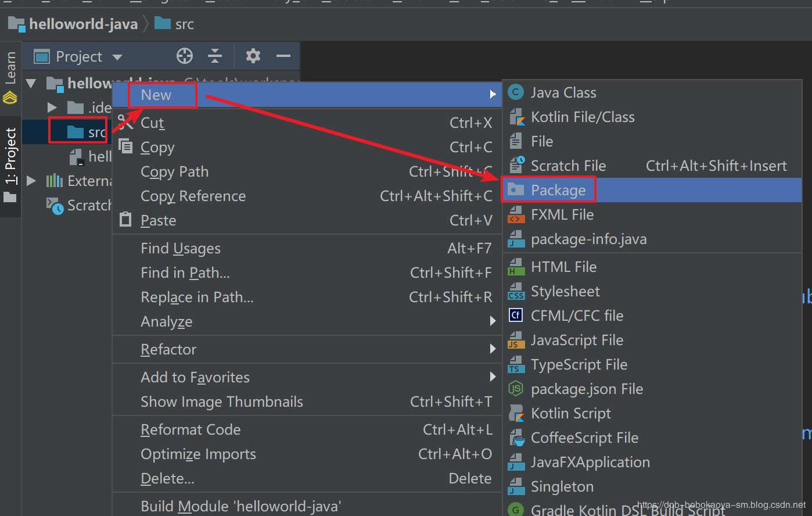Click the scissors icon beside Cut
The width and height of the screenshot is (812, 516).
125,122
